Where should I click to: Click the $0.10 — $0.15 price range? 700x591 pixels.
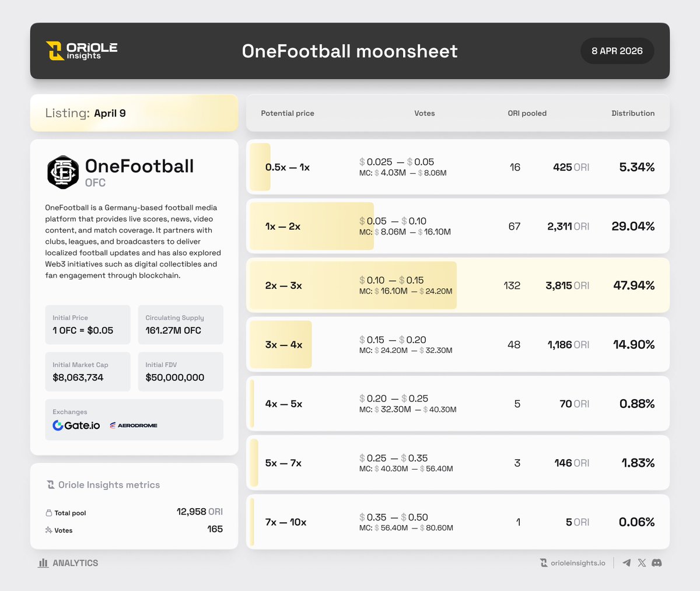click(391, 281)
